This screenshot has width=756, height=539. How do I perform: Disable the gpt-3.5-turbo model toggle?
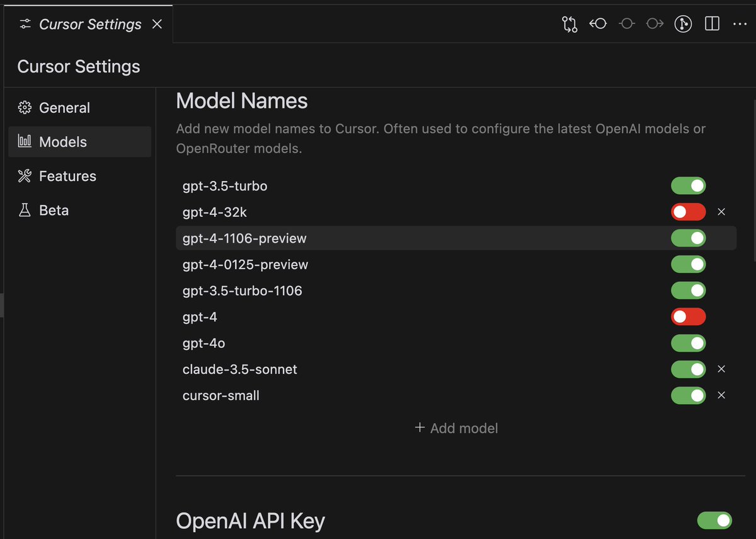click(688, 186)
